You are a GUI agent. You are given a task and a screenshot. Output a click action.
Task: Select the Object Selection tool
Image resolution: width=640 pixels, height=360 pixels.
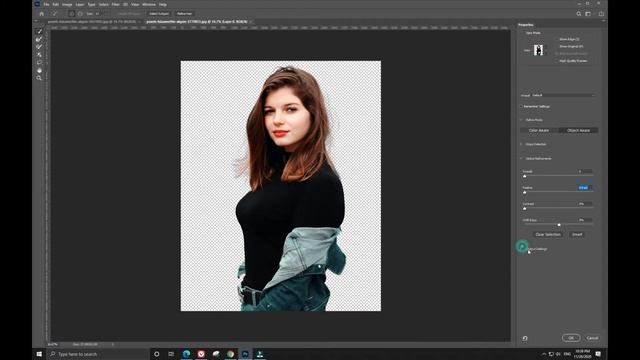click(x=39, y=55)
